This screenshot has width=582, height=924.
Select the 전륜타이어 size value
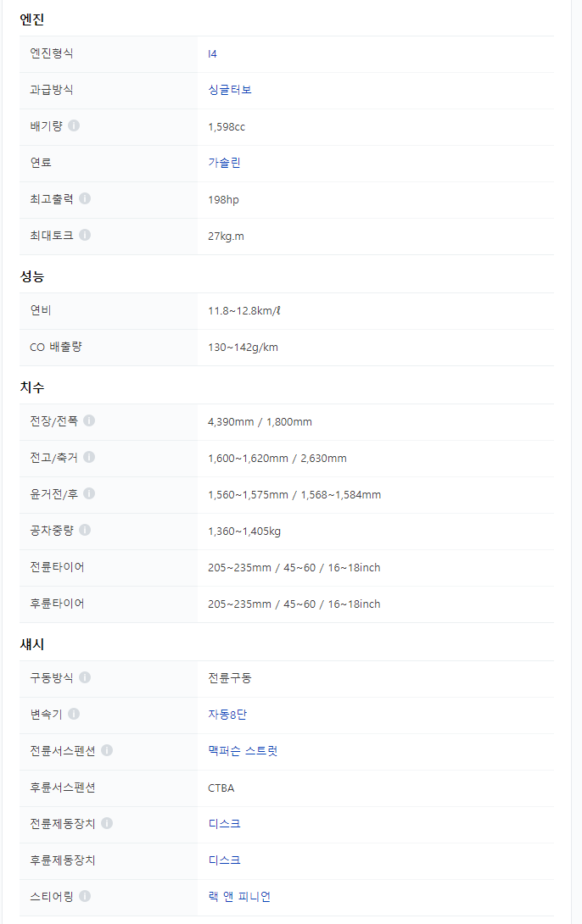point(294,568)
